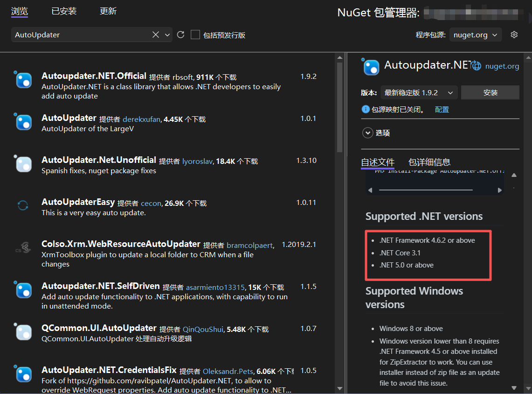Select the 包详细信息 tab
Screen dimensions: 532x394
tap(429, 162)
